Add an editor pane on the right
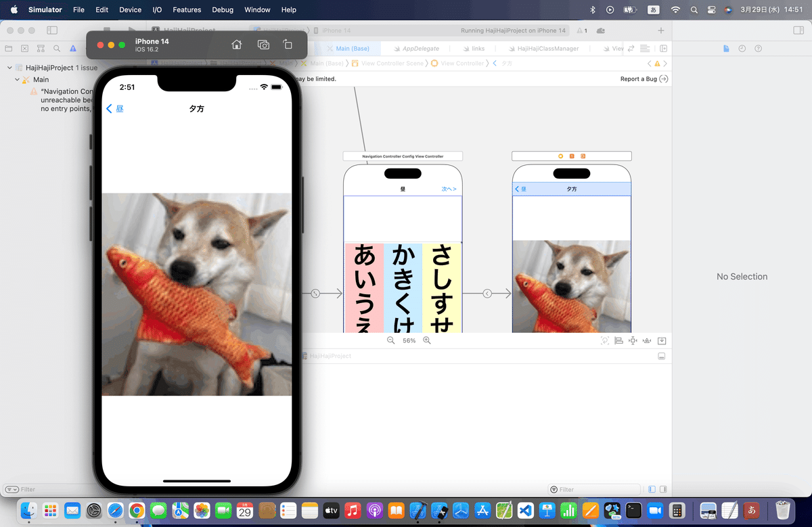The width and height of the screenshot is (812, 527). tap(663, 49)
